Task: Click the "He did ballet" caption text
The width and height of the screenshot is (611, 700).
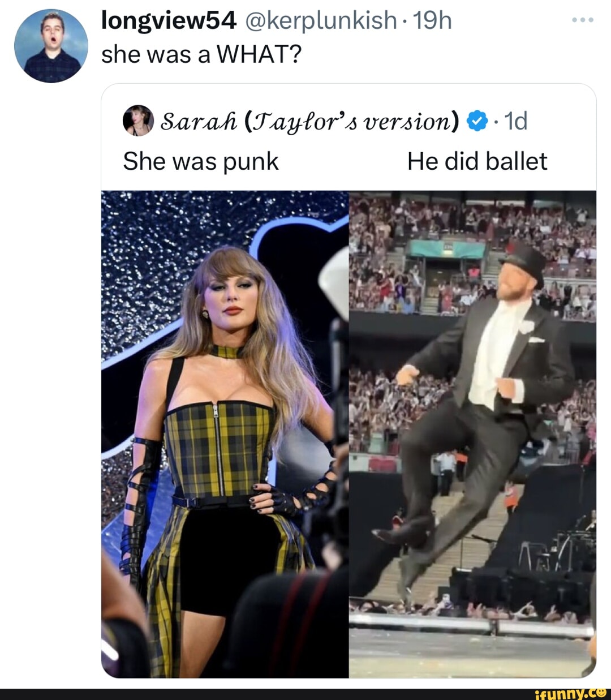Action: click(477, 161)
